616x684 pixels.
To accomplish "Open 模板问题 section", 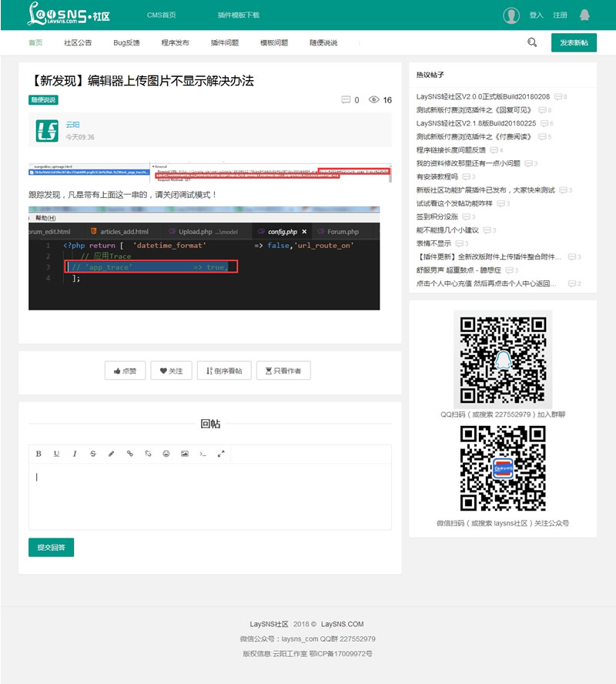I will (x=274, y=43).
